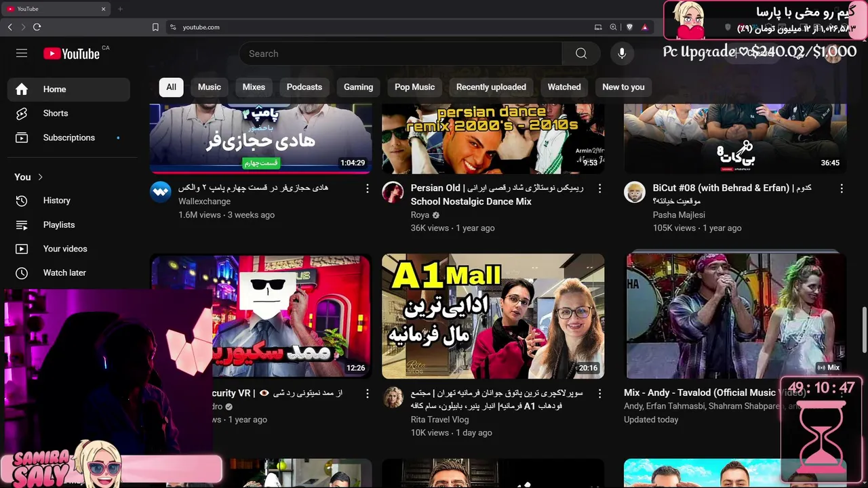This screenshot has width=868, height=488.
Task: Select the Podcasts filter chip
Action: [304, 87]
